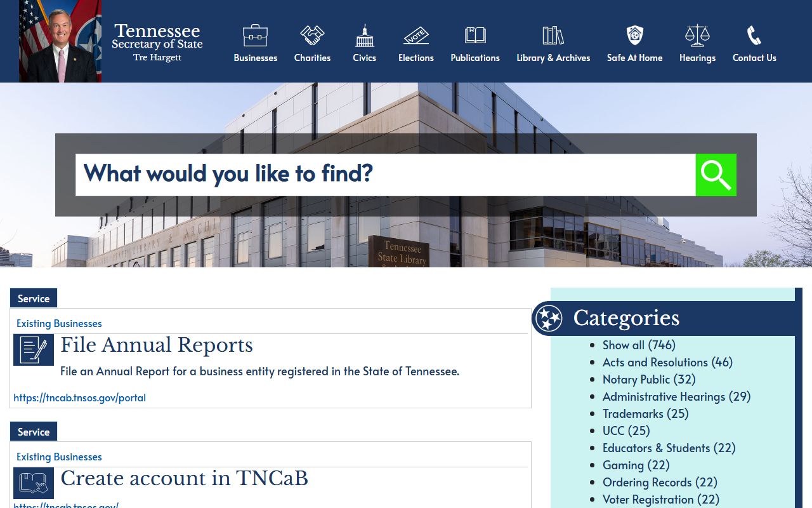Select the Acts and Resolutions (46) category
Image resolution: width=812 pixels, height=508 pixels.
667,362
